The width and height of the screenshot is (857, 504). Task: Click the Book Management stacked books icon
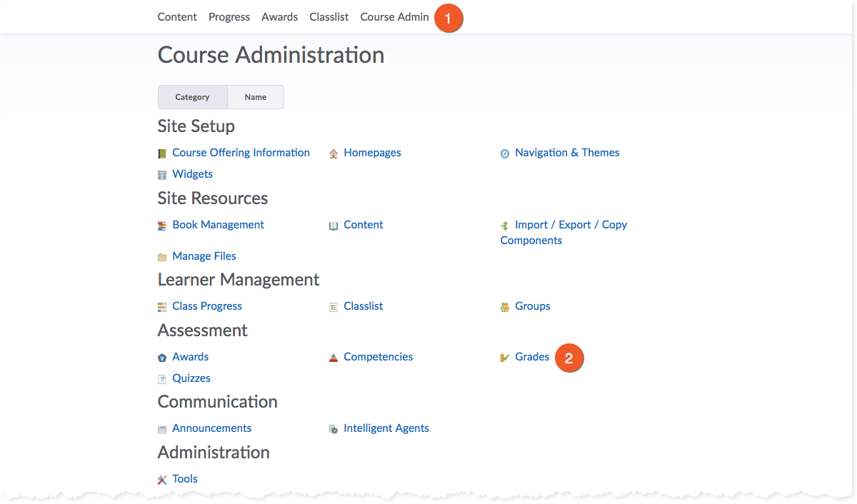coord(162,226)
